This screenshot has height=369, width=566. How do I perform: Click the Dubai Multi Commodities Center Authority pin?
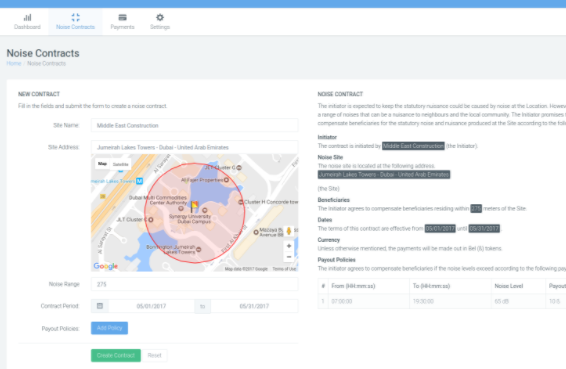[181, 208]
